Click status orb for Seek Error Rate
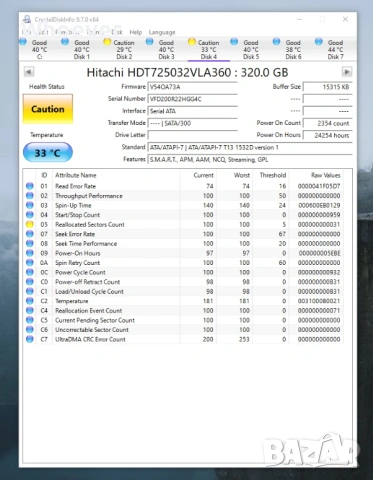The width and height of the screenshot is (373, 480). point(30,234)
